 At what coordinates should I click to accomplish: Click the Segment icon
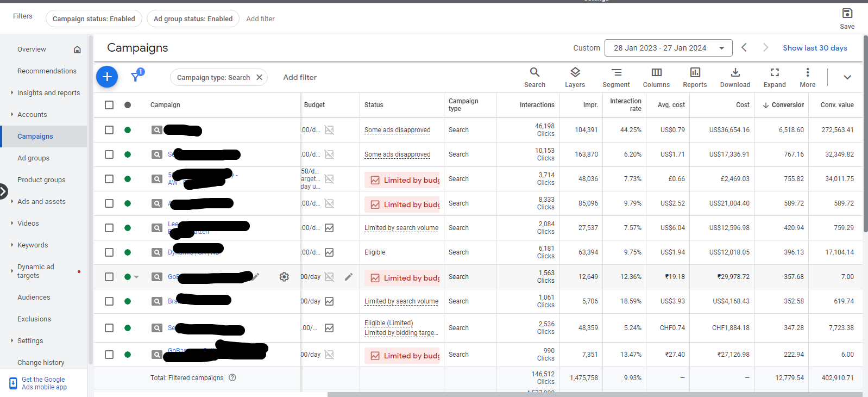616,77
